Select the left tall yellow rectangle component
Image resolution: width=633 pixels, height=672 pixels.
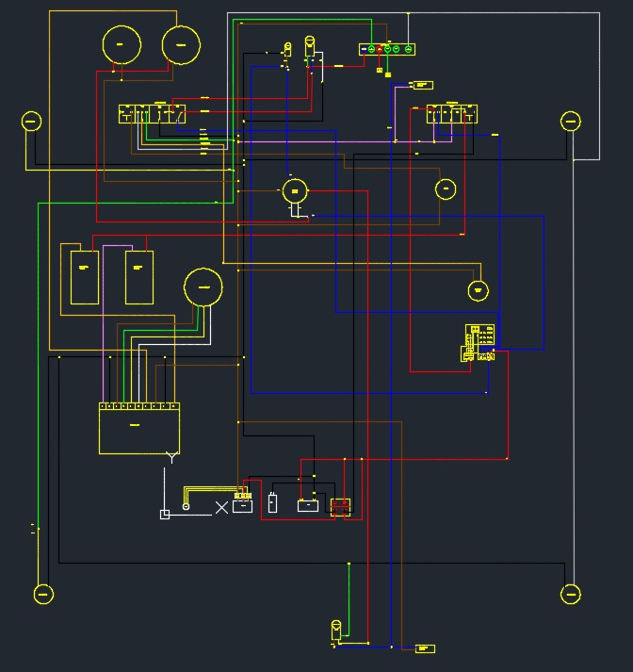coord(84,276)
